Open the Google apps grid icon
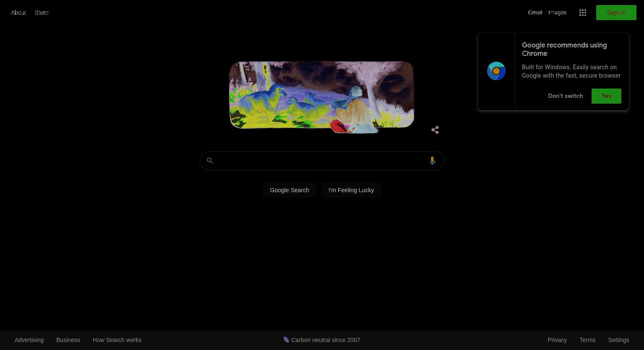 tap(582, 13)
